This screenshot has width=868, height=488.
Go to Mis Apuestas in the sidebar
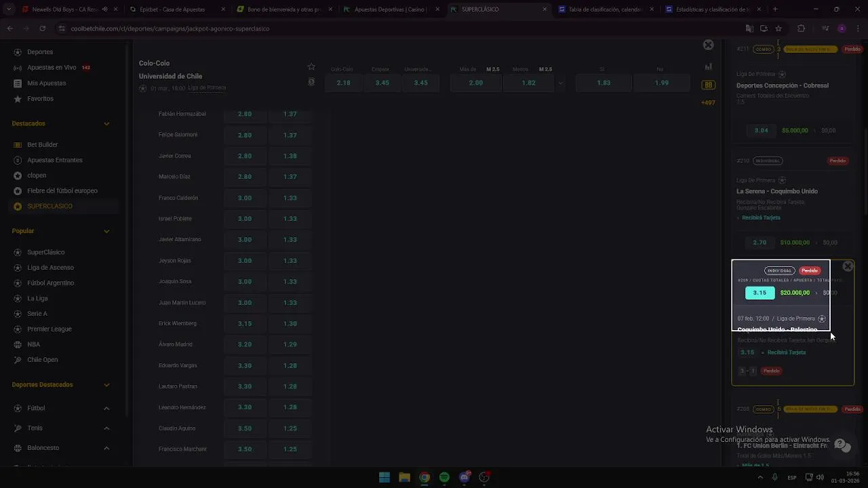click(46, 83)
